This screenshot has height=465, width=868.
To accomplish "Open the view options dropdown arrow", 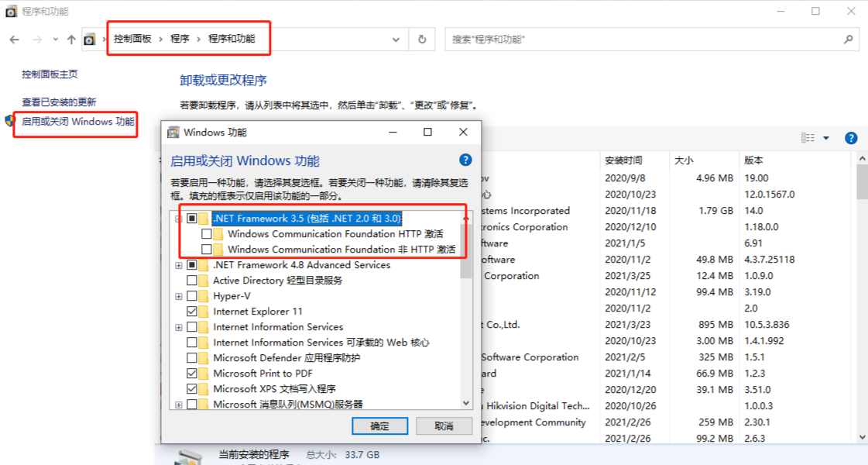I will (x=826, y=138).
